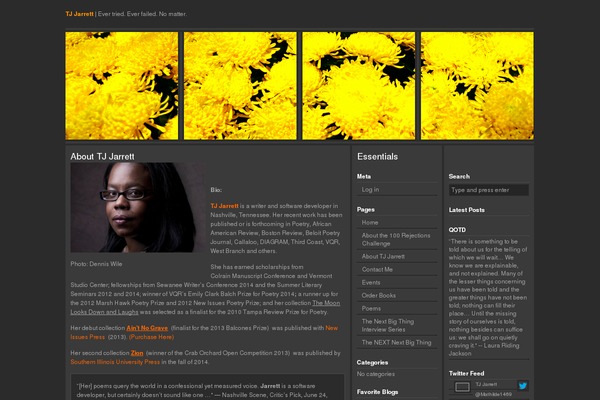
Task: Click the Essentials sidebar heading
Action: [x=377, y=157]
